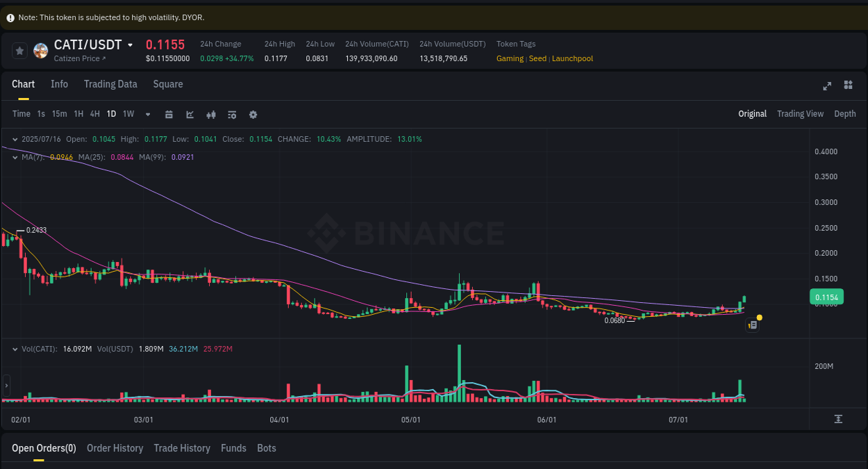
Task: Open the Launchpool token tag
Action: coord(572,58)
